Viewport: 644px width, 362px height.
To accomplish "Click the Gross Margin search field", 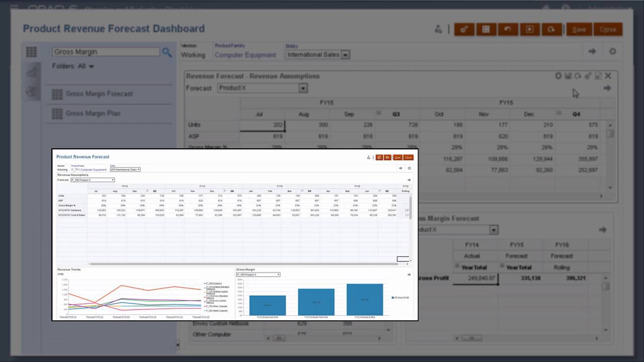I will (x=106, y=52).
